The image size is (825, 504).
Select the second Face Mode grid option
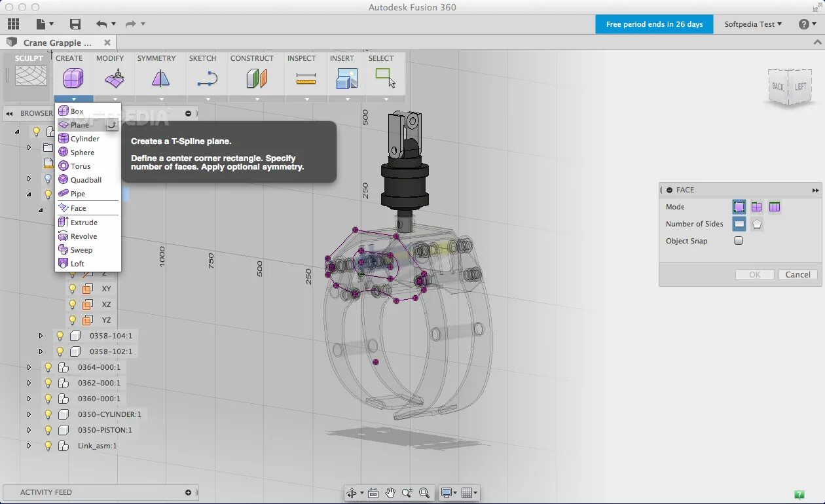click(x=756, y=207)
